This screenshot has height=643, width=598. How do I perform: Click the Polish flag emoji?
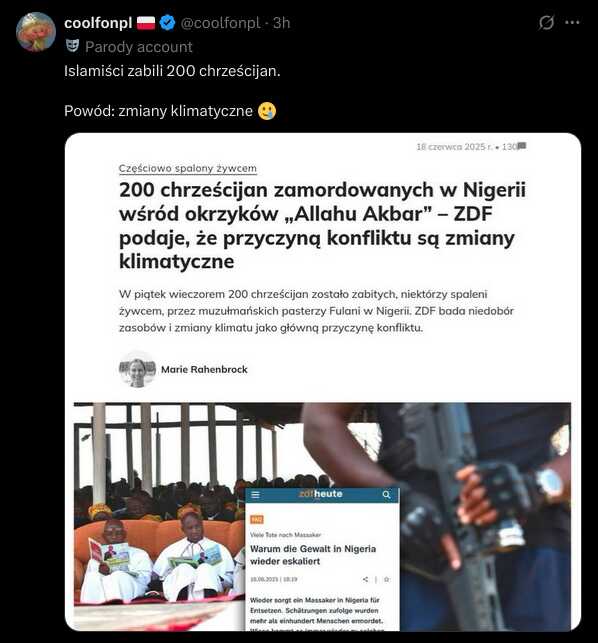pyautogui.click(x=146, y=23)
